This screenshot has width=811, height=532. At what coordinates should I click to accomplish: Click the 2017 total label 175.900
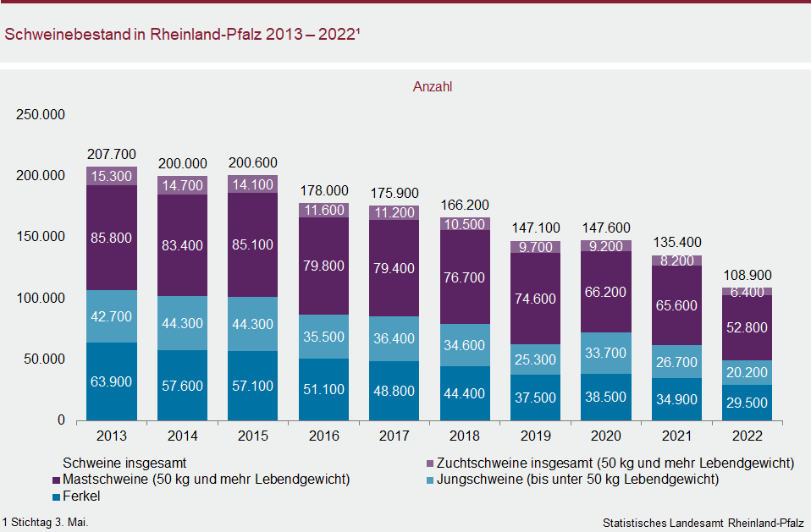(x=394, y=193)
